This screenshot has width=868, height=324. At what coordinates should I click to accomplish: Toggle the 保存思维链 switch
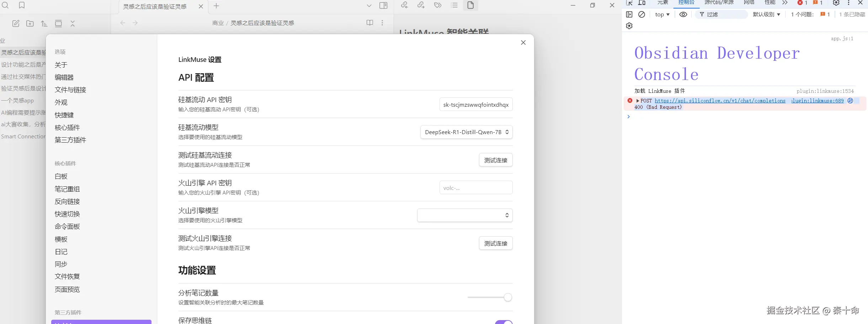tap(504, 322)
